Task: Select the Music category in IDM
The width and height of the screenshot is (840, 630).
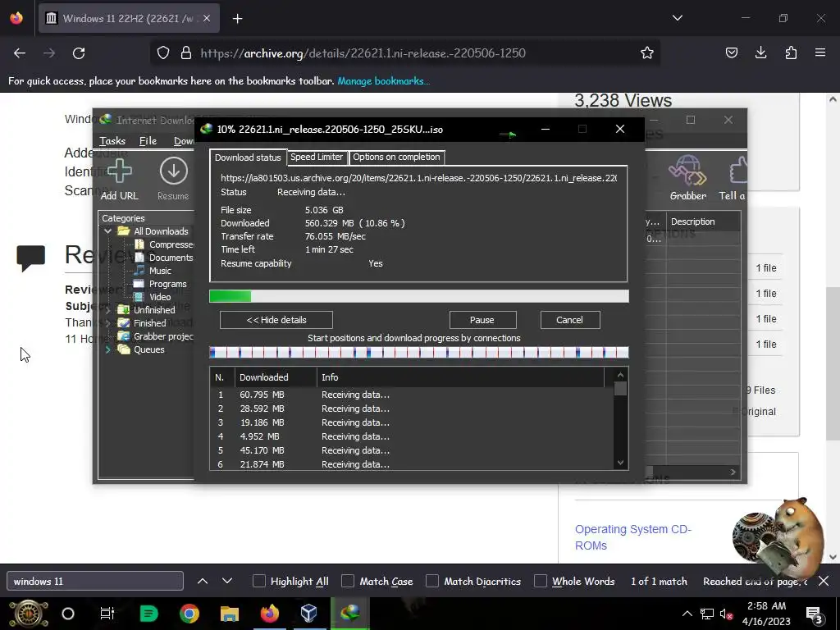Action: tap(160, 271)
